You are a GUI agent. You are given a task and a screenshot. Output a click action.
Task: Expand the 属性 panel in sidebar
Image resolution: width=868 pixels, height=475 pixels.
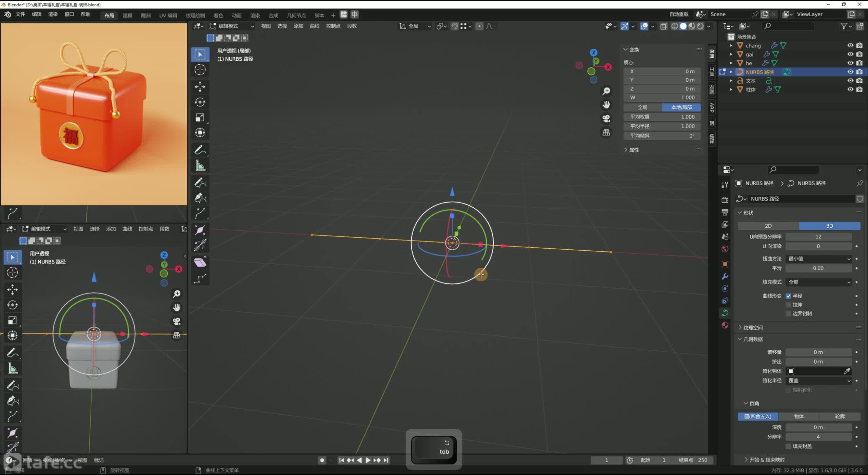coord(633,150)
